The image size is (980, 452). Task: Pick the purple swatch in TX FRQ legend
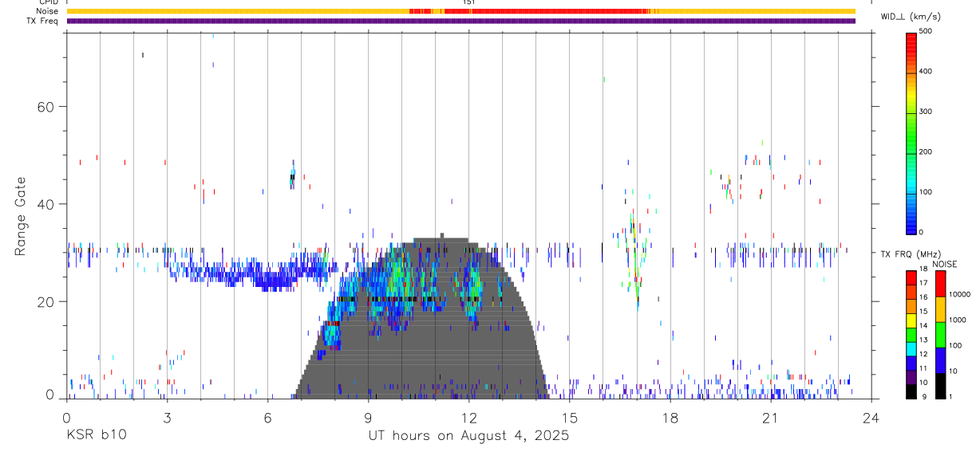pyautogui.click(x=911, y=375)
